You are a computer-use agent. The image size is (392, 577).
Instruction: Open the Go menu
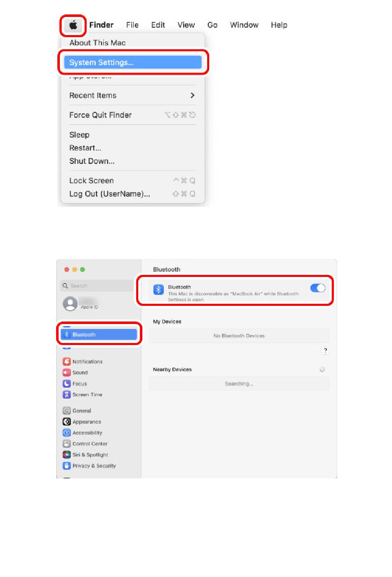pos(213,25)
